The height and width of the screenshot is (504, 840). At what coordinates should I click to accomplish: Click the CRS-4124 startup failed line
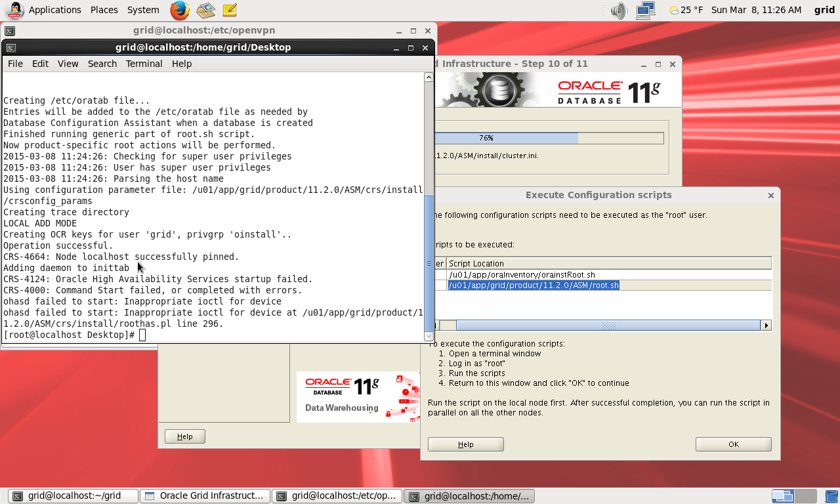158,279
